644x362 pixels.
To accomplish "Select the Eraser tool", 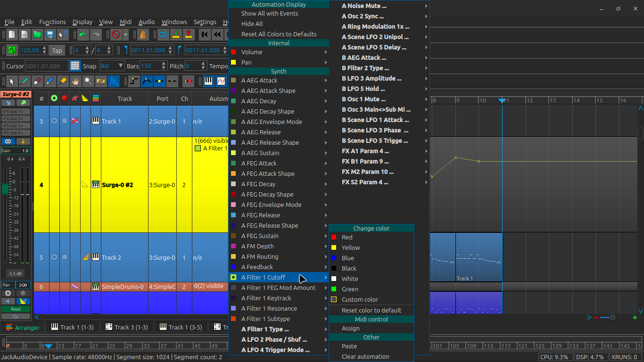I will pyautogui.click(x=37, y=81).
